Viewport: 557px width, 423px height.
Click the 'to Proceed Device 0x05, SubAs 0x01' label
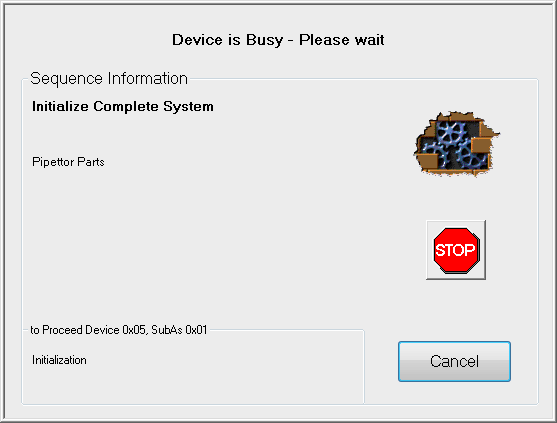[x=119, y=330]
